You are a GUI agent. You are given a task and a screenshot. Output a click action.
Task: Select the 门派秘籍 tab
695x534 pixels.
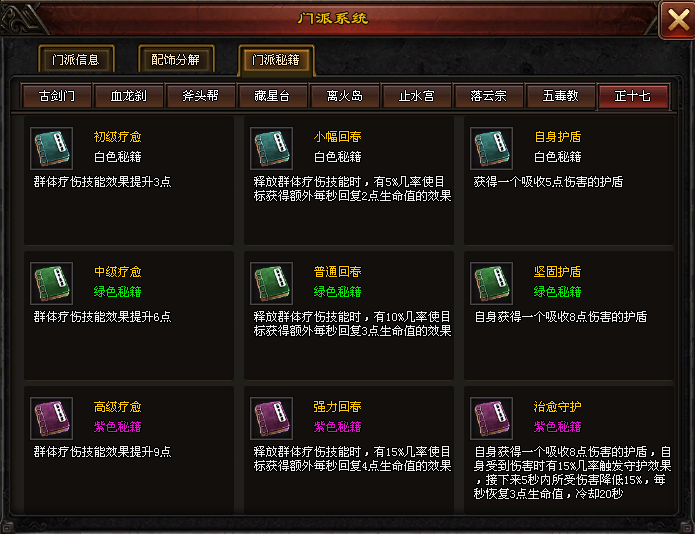coord(276,60)
